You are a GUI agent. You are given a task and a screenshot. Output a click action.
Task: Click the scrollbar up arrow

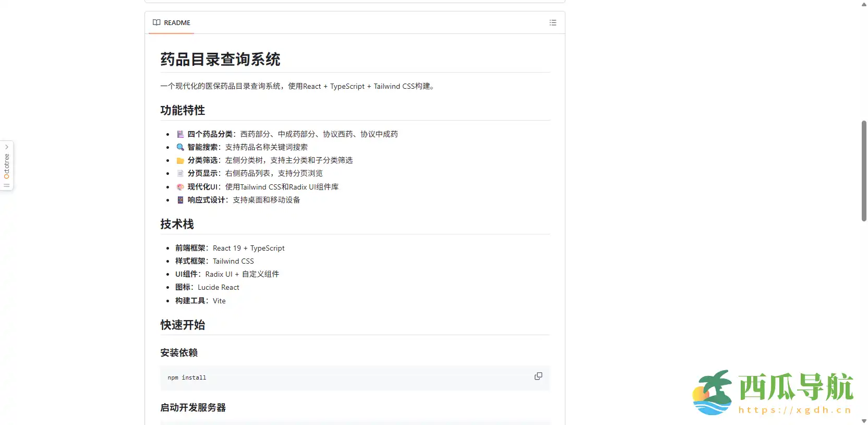[x=864, y=4]
